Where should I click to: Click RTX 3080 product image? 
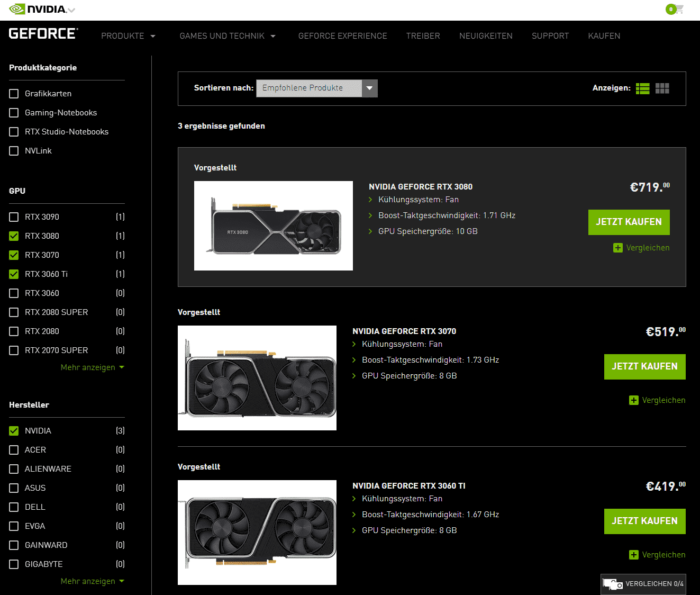click(x=274, y=226)
